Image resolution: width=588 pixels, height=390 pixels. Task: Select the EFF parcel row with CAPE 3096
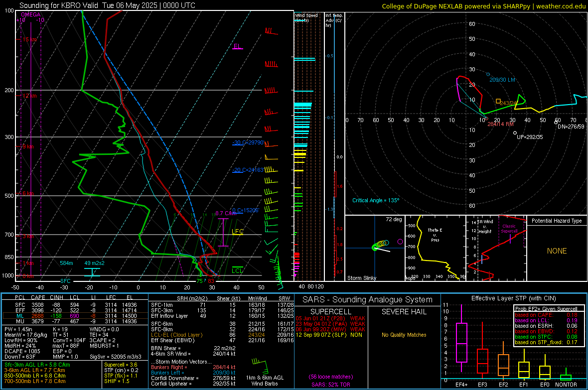pyautogui.click(x=75, y=310)
